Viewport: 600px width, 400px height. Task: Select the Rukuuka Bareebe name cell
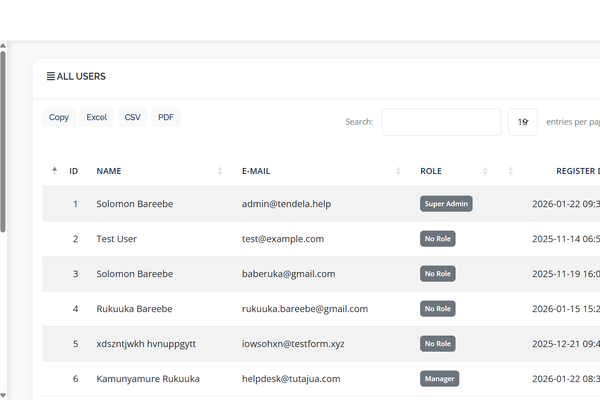pyautogui.click(x=134, y=309)
